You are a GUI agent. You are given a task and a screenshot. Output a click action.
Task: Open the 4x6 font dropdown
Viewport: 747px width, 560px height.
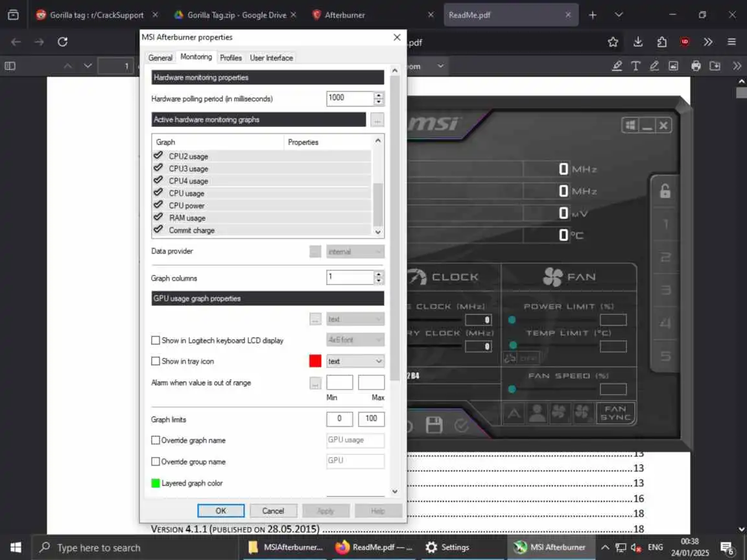tap(355, 340)
